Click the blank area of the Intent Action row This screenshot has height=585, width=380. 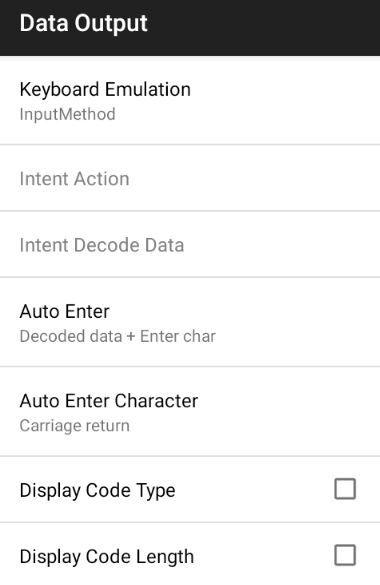(x=254, y=178)
